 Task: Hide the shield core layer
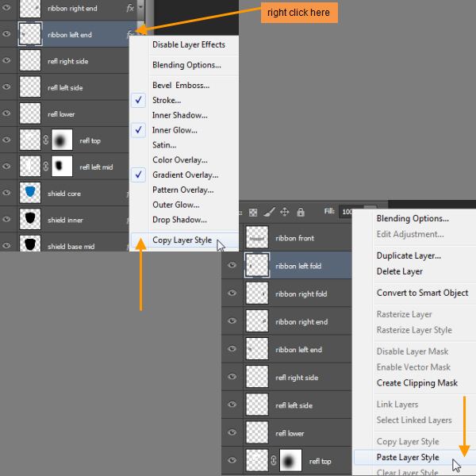click(x=7, y=193)
